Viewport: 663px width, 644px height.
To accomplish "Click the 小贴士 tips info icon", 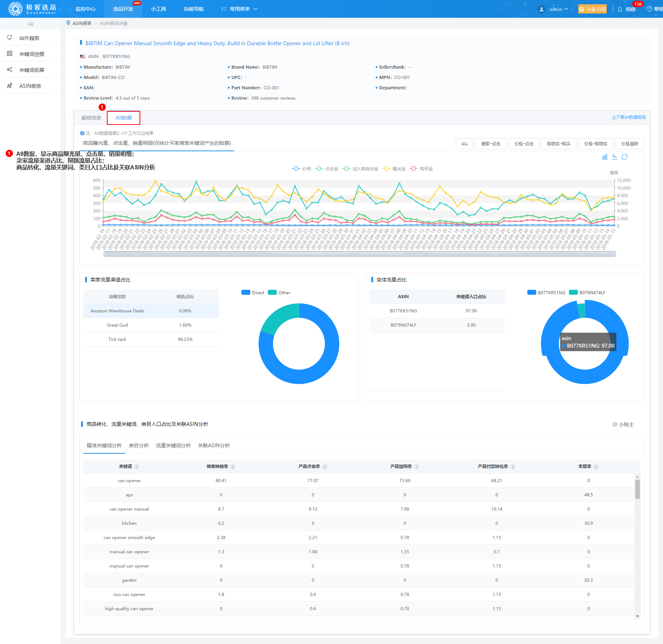I will click(615, 424).
